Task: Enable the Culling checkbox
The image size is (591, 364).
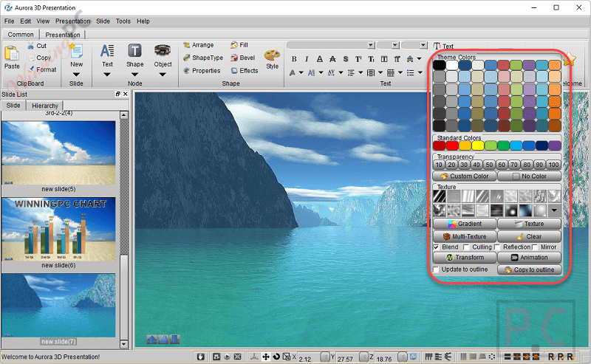Action: [466, 247]
